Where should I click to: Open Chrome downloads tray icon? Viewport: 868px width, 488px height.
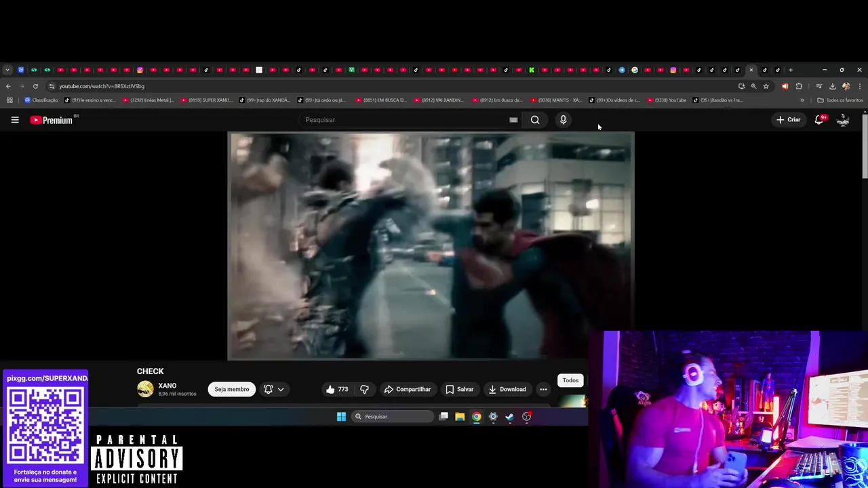tap(832, 86)
